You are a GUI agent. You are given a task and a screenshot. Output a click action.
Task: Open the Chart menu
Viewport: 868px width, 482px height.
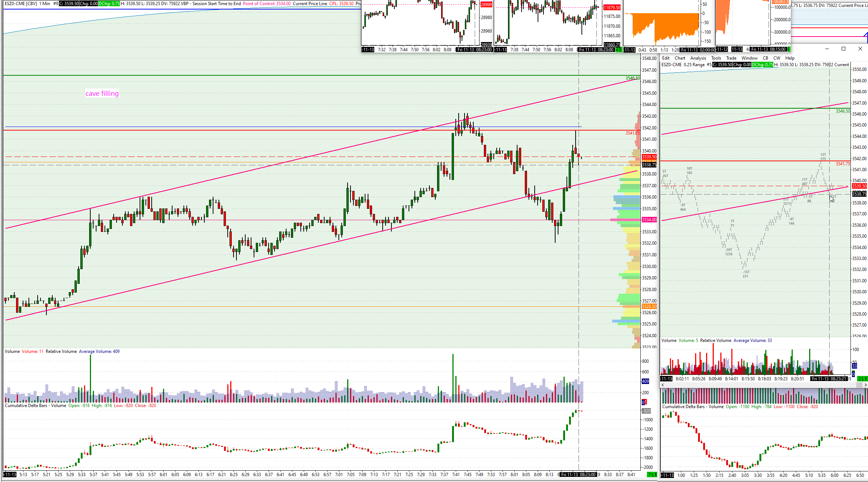point(680,58)
